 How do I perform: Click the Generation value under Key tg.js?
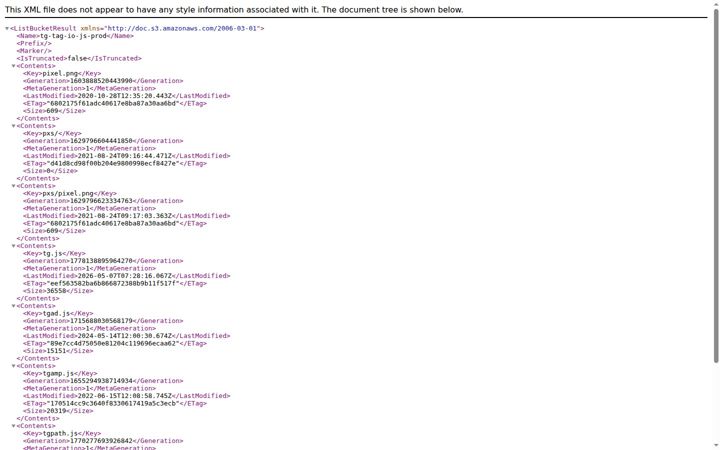tap(101, 261)
